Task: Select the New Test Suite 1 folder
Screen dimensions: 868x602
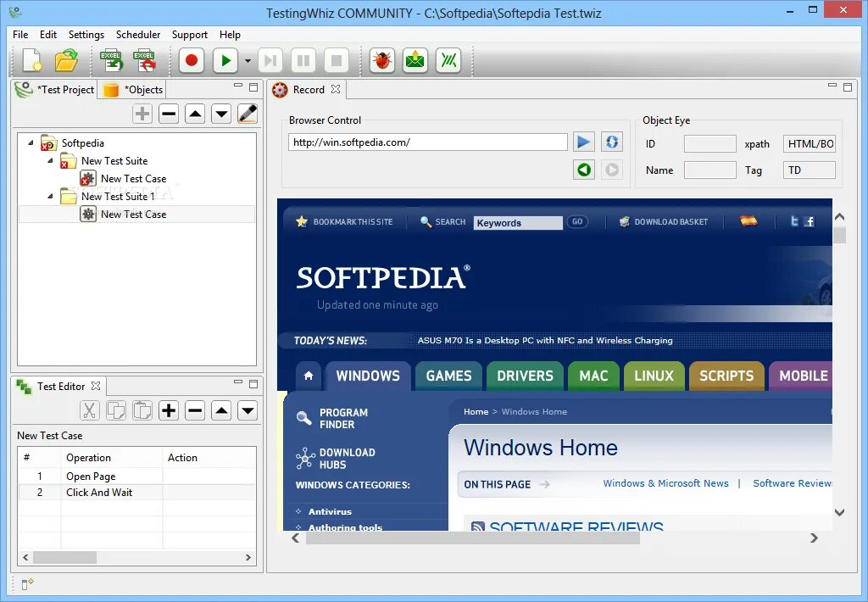Action: coord(118,197)
